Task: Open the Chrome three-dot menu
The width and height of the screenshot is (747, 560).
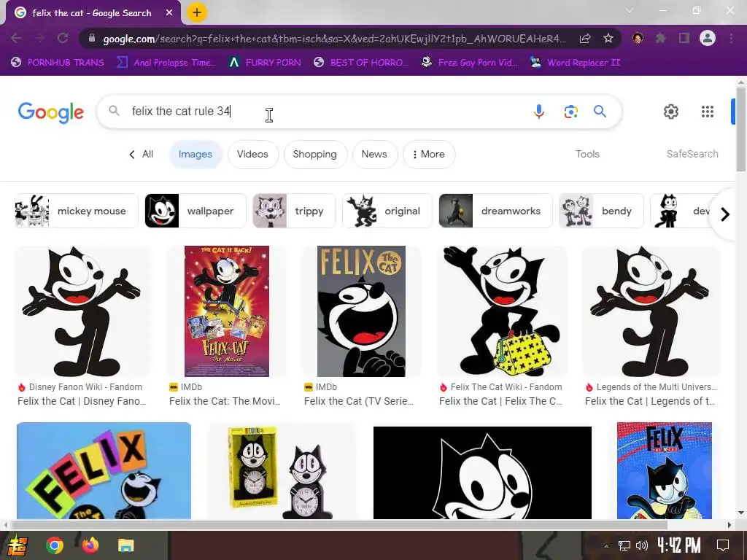Action: [x=731, y=39]
